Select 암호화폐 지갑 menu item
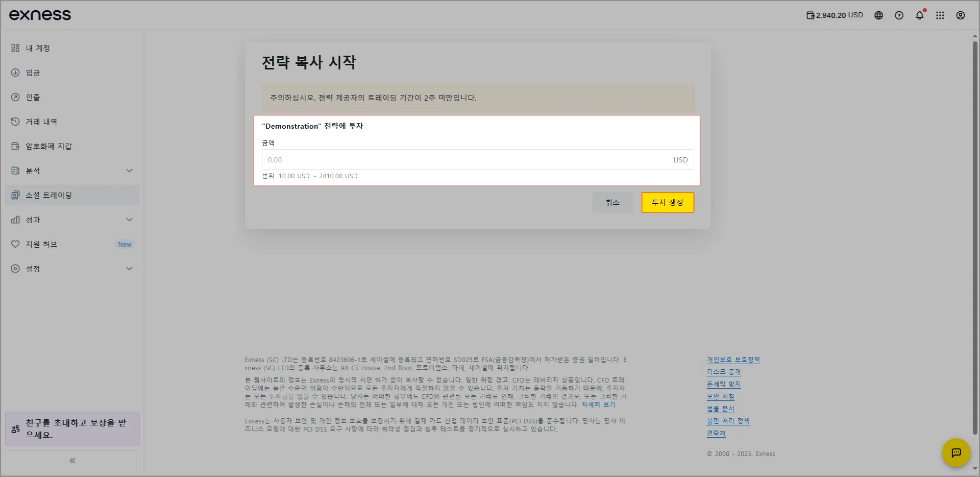Image resolution: width=980 pixels, height=477 pixels. pyautogui.click(x=48, y=146)
